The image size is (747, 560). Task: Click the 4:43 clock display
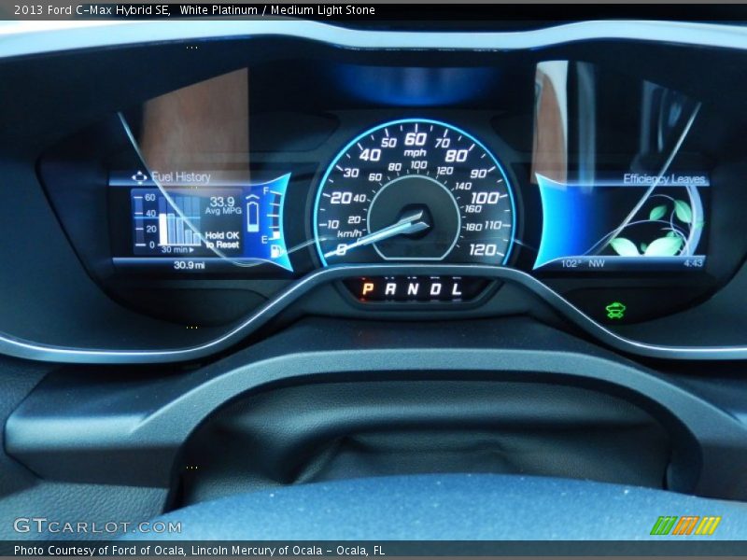point(693,263)
